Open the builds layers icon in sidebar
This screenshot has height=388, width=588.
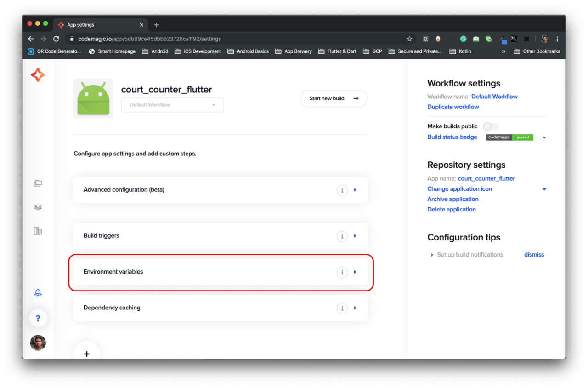pos(38,207)
